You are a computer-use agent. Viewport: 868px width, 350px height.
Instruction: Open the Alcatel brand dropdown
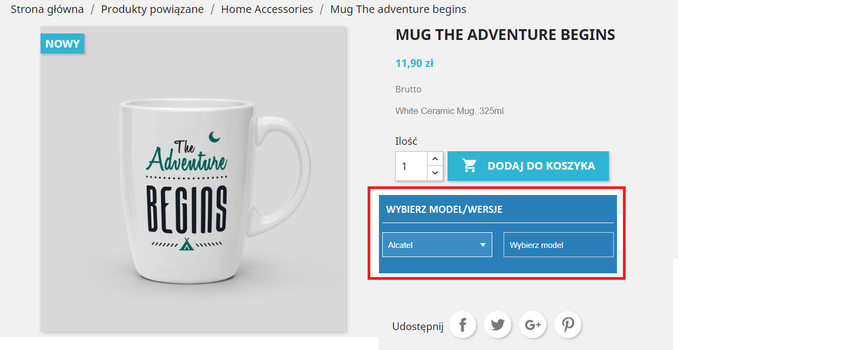tap(437, 245)
